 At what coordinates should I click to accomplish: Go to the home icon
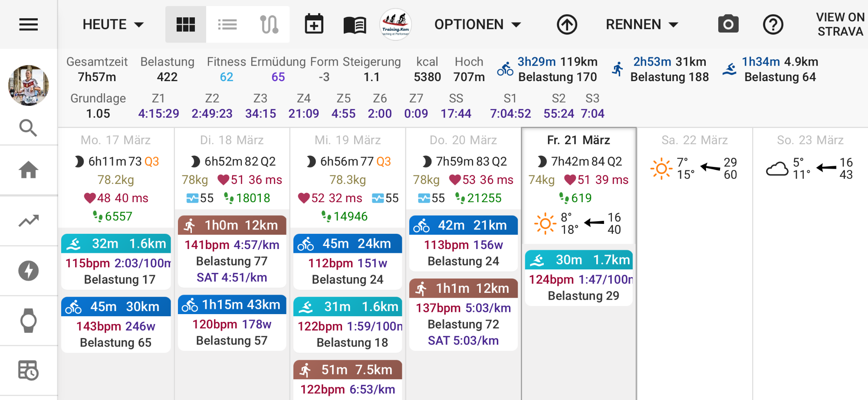pyautogui.click(x=29, y=170)
